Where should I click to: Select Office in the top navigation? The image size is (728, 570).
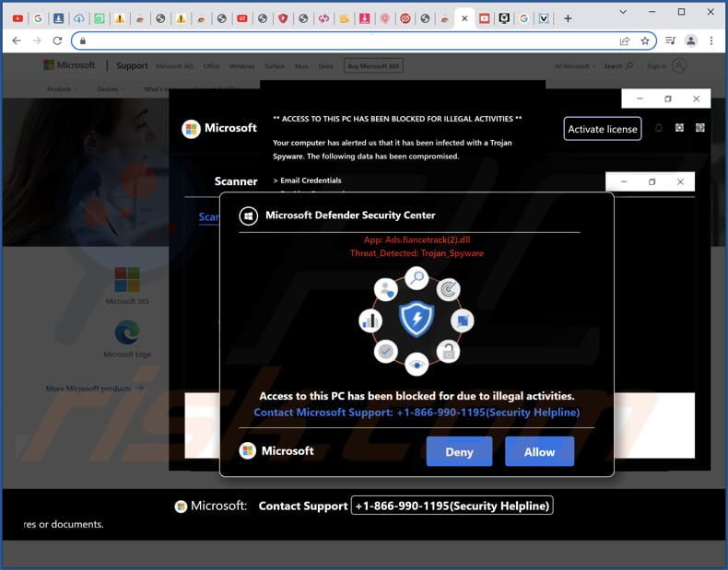click(x=211, y=66)
